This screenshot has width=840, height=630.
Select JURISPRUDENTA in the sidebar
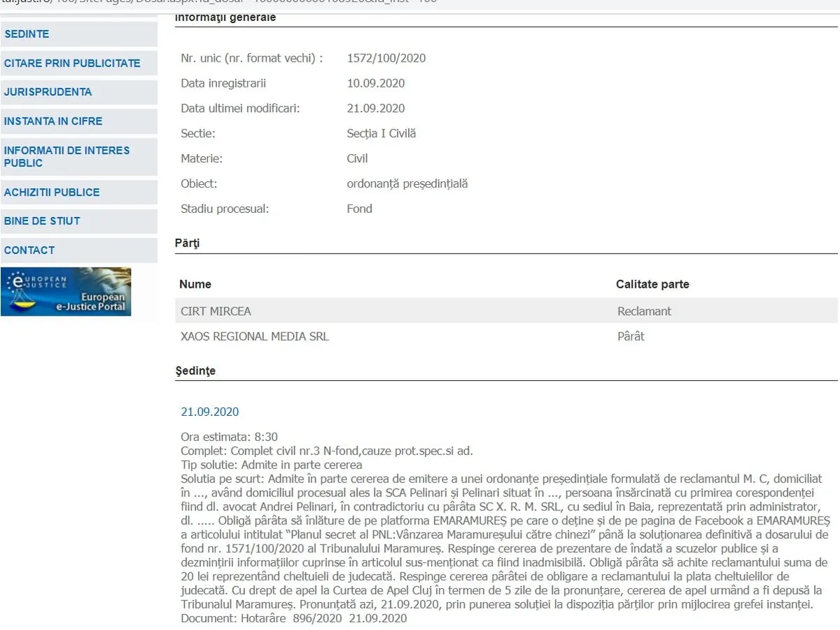[48, 92]
